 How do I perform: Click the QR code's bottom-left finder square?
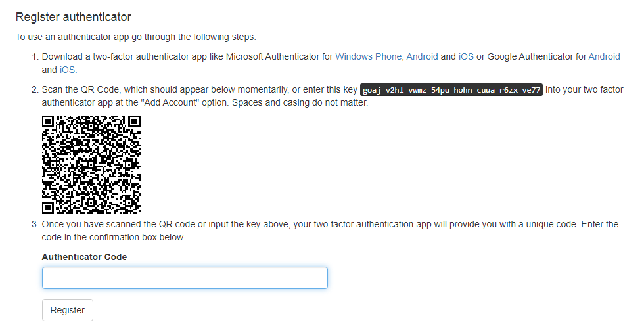coord(49,208)
